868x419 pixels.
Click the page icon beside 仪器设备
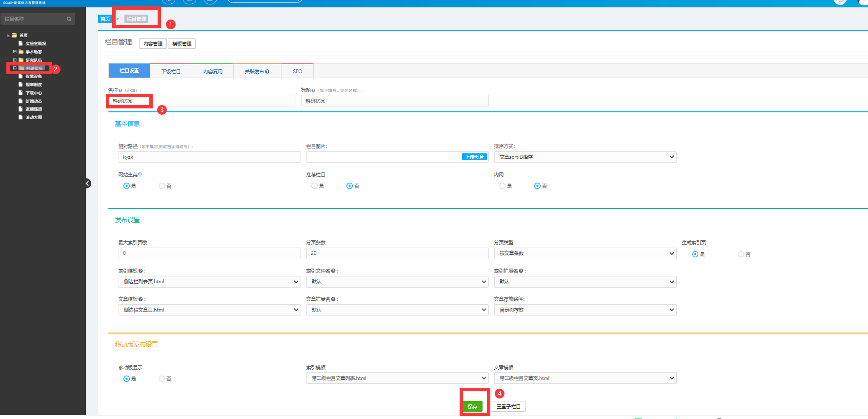(20, 76)
